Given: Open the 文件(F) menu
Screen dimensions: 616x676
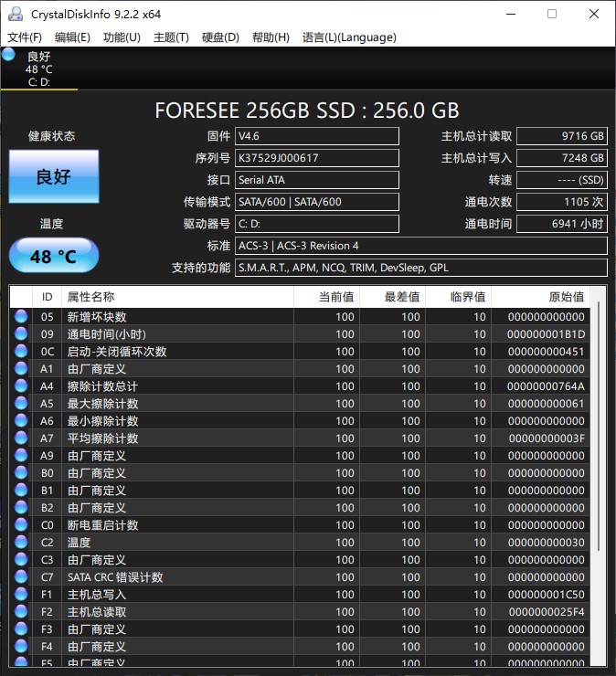Looking at the screenshot, I should (25, 37).
